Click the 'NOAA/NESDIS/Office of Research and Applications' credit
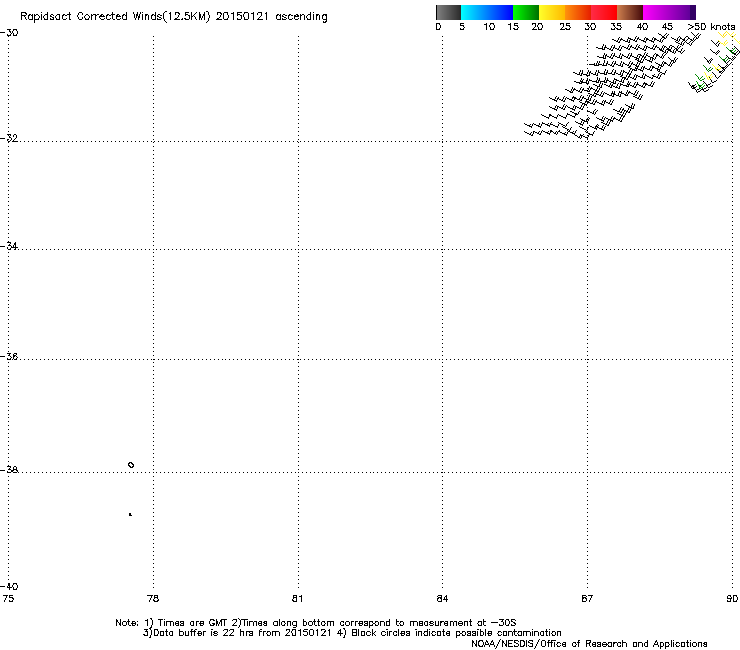 coord(589,644)
